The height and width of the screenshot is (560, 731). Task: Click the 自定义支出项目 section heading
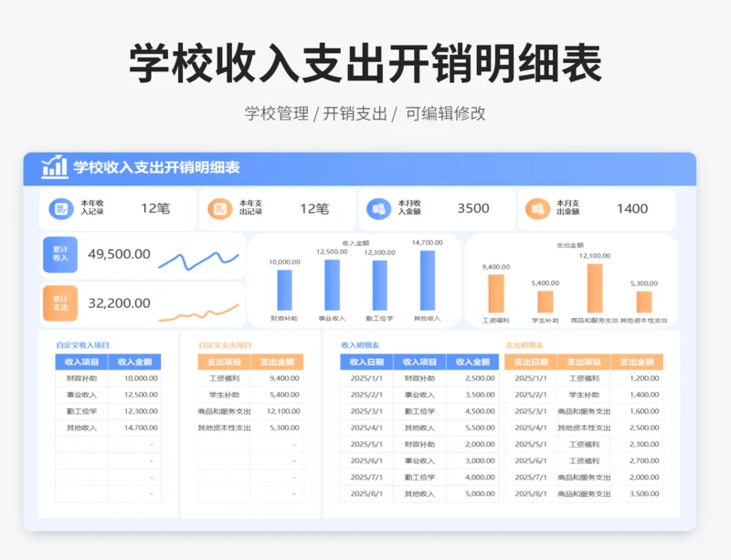pos(225,345)
